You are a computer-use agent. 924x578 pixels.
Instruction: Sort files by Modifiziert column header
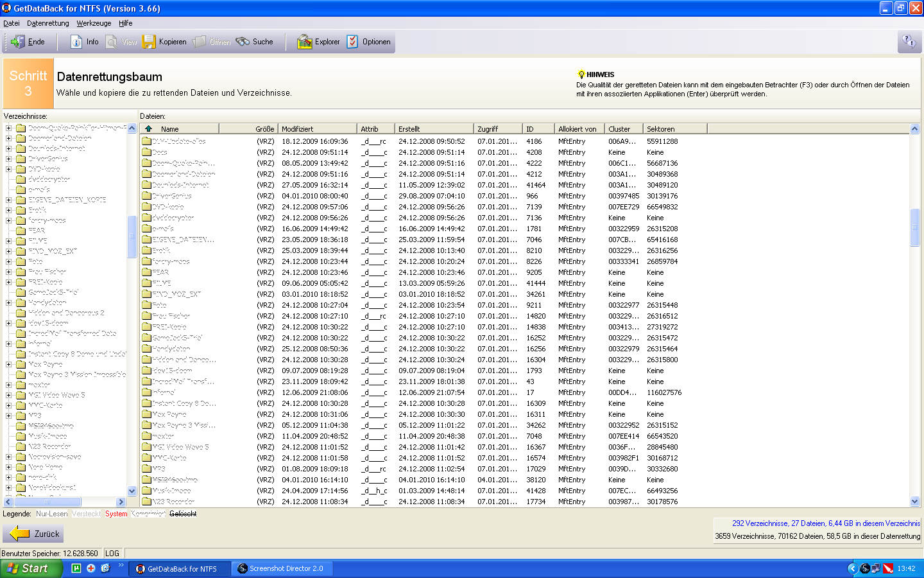[318, 128]
